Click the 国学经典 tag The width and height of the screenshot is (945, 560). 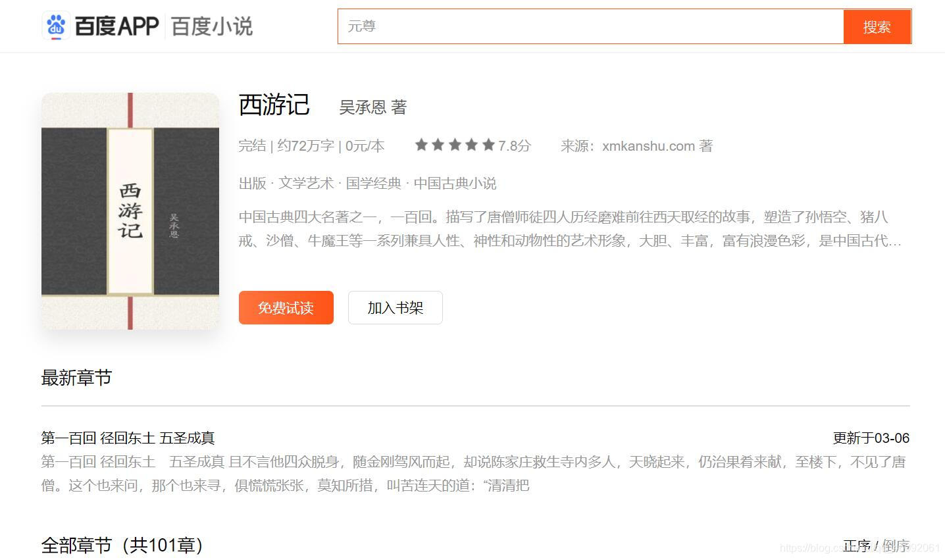374,183
